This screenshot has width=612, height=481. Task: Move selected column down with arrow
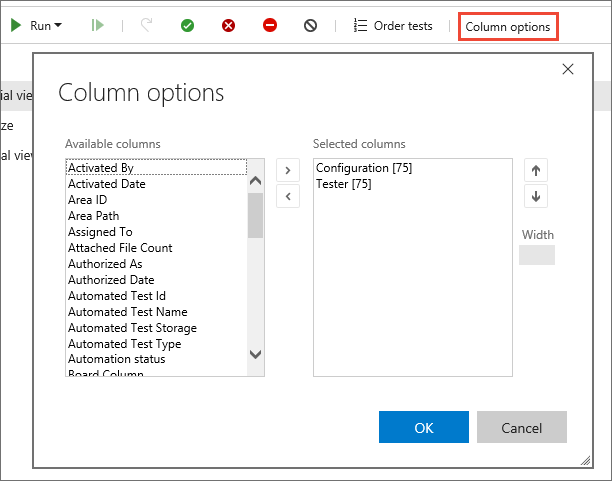click(536, 196)
